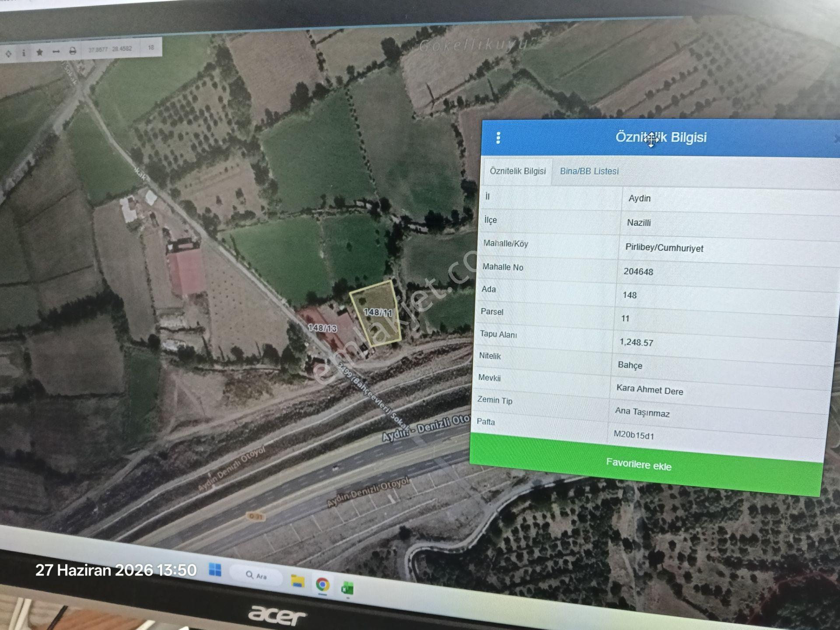Activate the distance measure arrow tool
This screenshot has width=840, height=630.
coord(56,52)
